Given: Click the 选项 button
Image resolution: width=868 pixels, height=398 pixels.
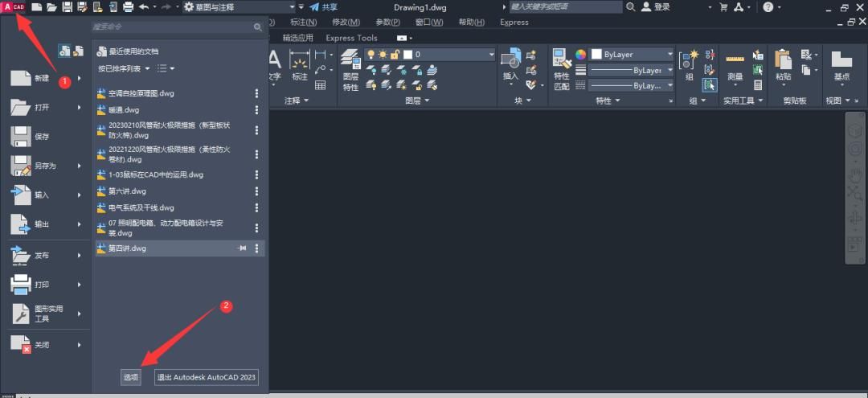Looking at the screenshot, I should [131, 377].
